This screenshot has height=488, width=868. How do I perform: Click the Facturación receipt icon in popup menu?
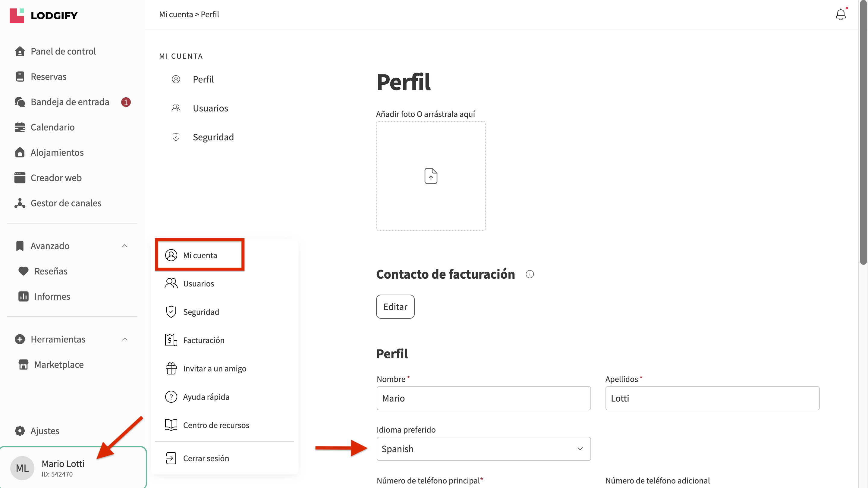click(x=171, y=340)
